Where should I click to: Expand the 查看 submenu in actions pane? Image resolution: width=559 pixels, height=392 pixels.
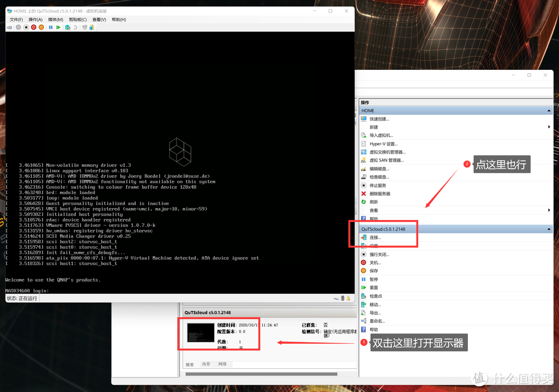click(x=549, y=210)
